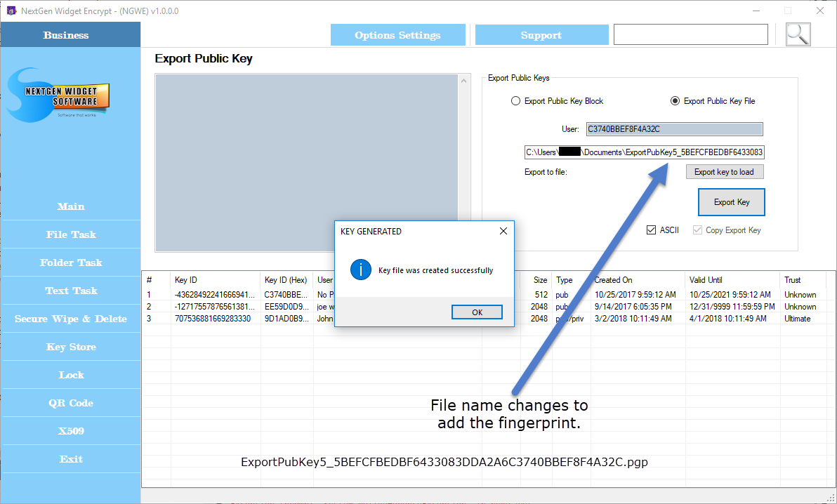Click created date 10/25/2017 9:59:12 AM

click(x=635, y=295)
